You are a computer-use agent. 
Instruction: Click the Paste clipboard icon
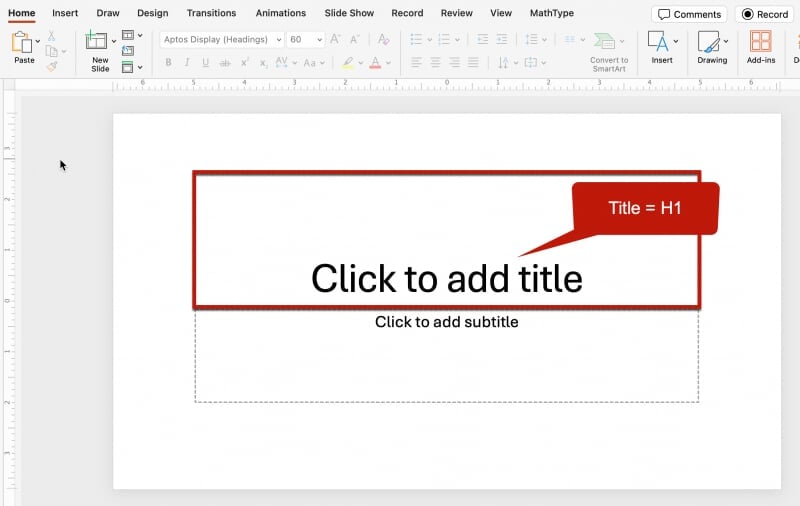[x=21, y=42]
